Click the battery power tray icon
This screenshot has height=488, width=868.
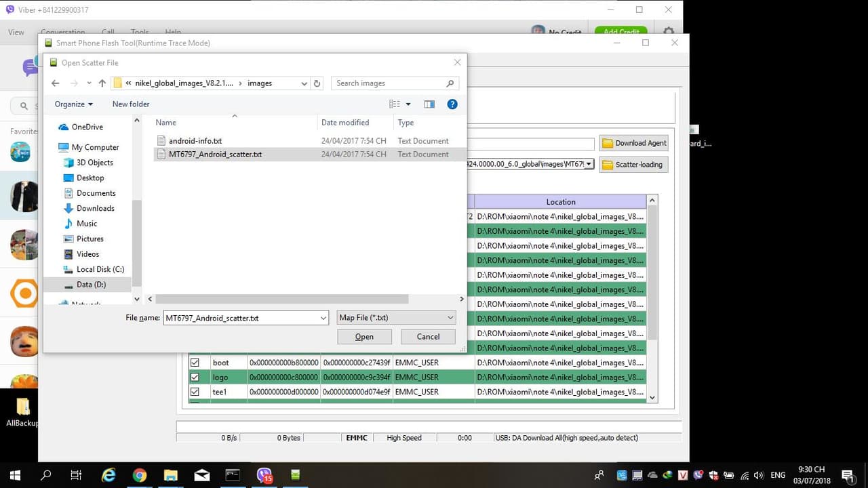[729, 476]
